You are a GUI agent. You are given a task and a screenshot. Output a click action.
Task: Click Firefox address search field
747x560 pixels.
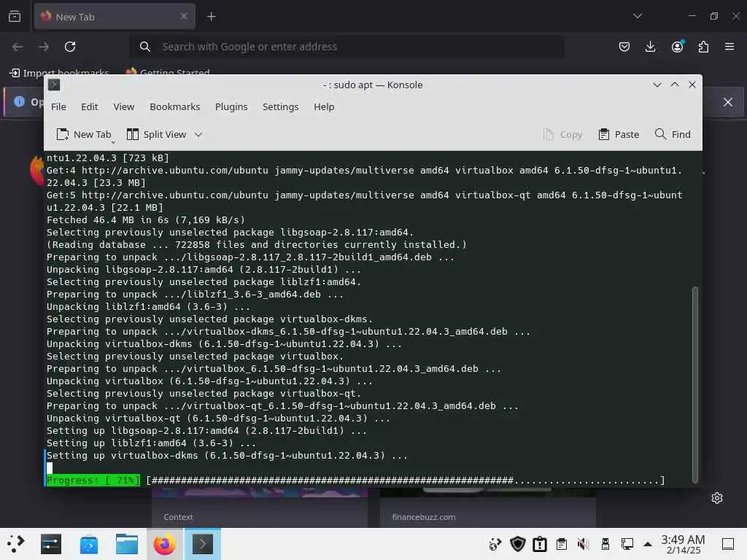(348, 47)
